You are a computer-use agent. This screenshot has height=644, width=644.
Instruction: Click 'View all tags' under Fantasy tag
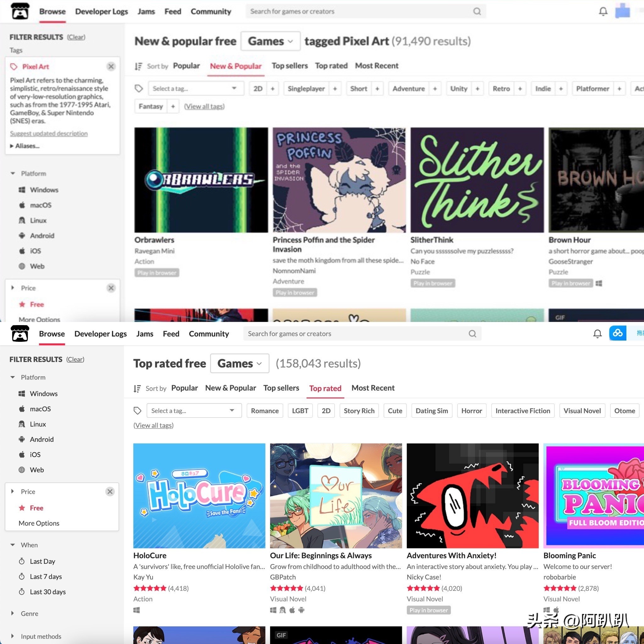pos(205,106)
